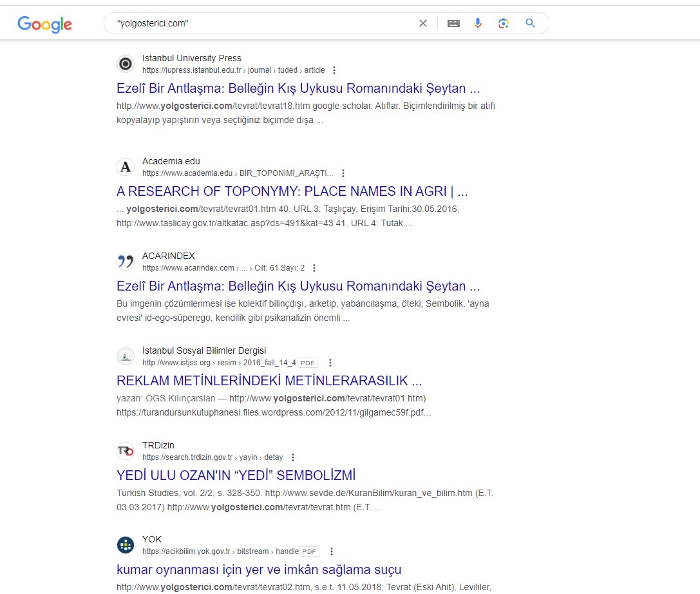
Task: Click the www.academia.edu breadcrumb URL
Action: tap(238, 173)
